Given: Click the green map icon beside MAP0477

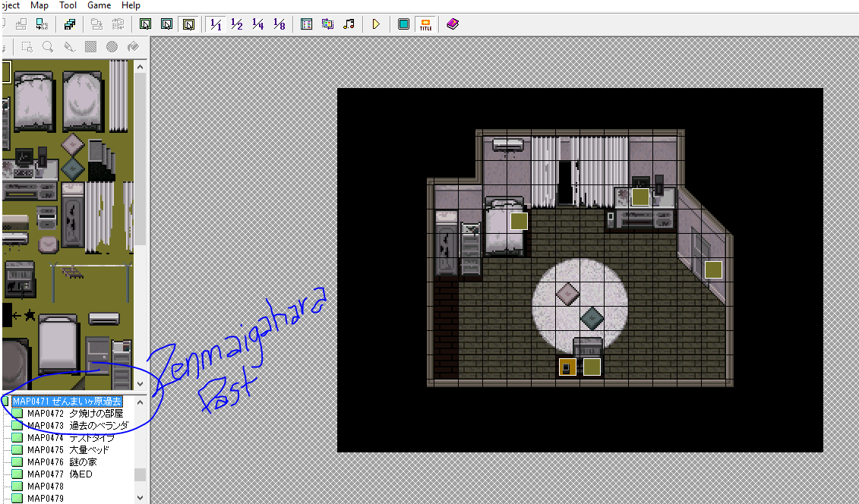Looking at the screenshot, I should tap(17, 474).
